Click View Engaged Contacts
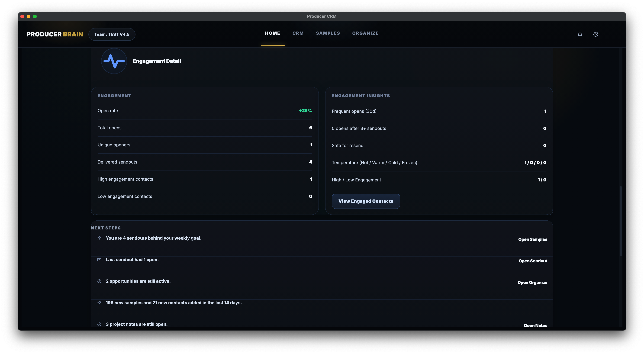This screenshot has width=644, height=354. click(x=366, y=201)
